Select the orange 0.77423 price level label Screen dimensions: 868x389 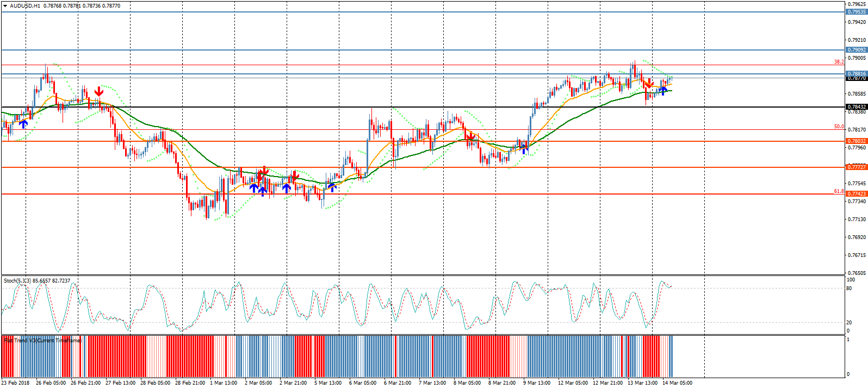(856, 194)
